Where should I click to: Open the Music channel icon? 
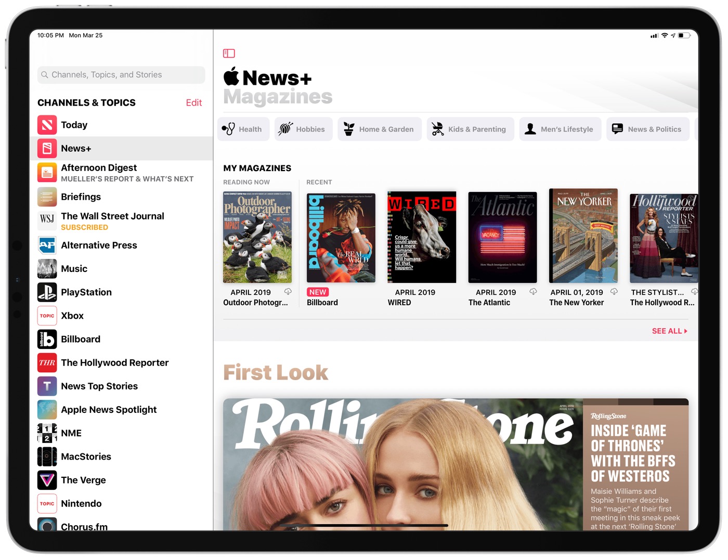(x=47, y=269)
